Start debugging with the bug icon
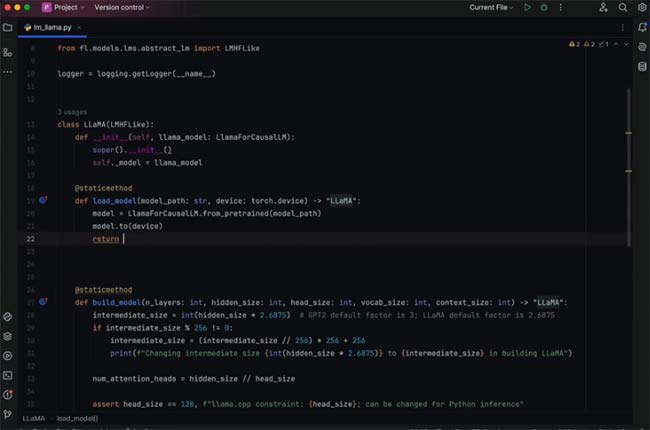The width and height of the screenshot is (650, 430). [x=545, y=8]
